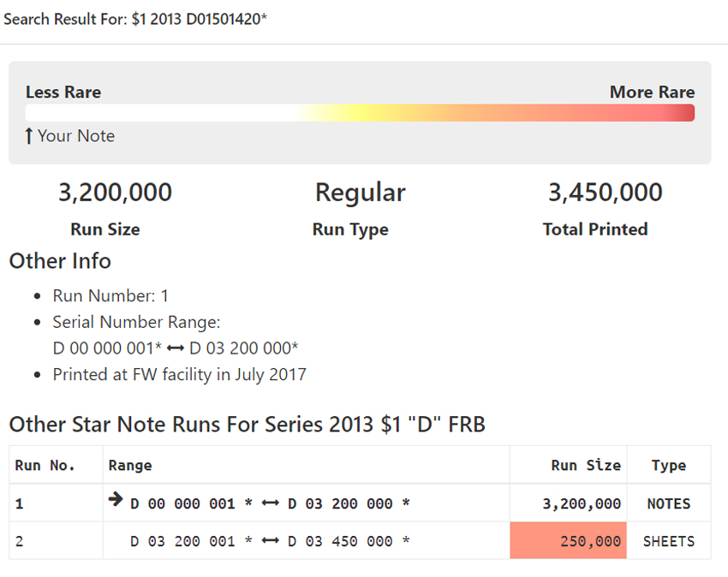Click the 'Other Info' heading
728x577 pixels.
coord(60,261)
